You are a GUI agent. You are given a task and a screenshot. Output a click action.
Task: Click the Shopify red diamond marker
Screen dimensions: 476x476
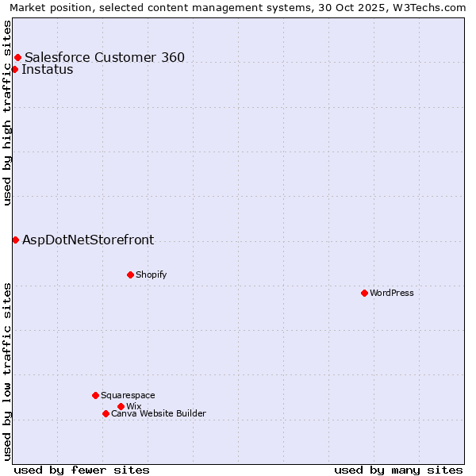(x=130, y=274)
